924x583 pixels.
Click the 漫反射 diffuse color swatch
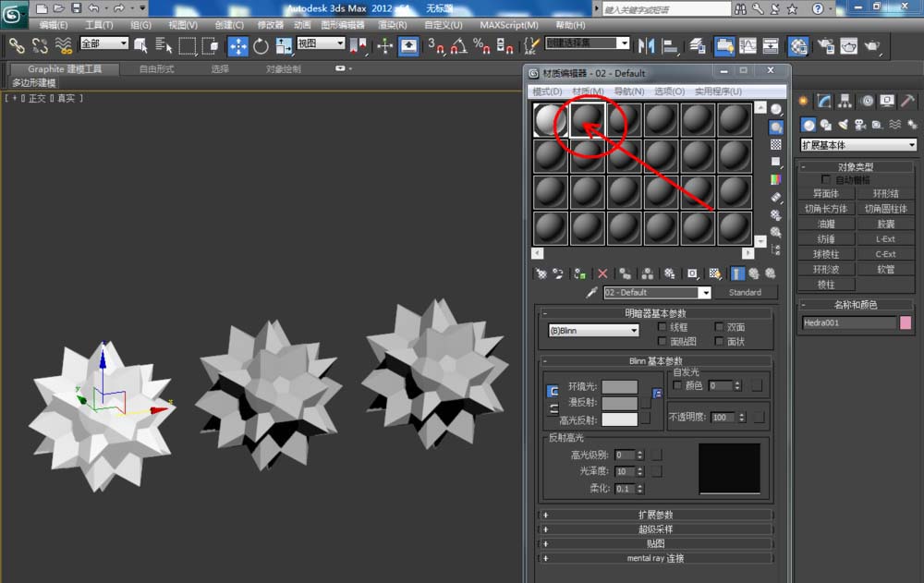pyautogui.click(x=619, y=403)
